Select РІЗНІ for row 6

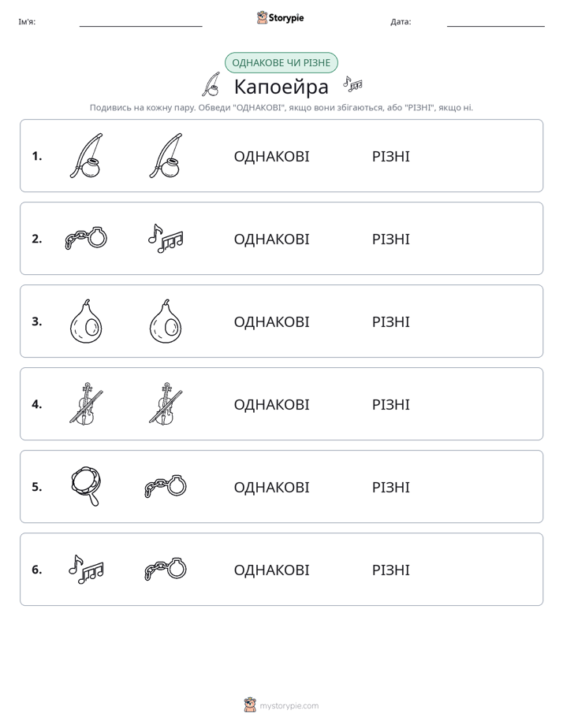coord(390,570)
